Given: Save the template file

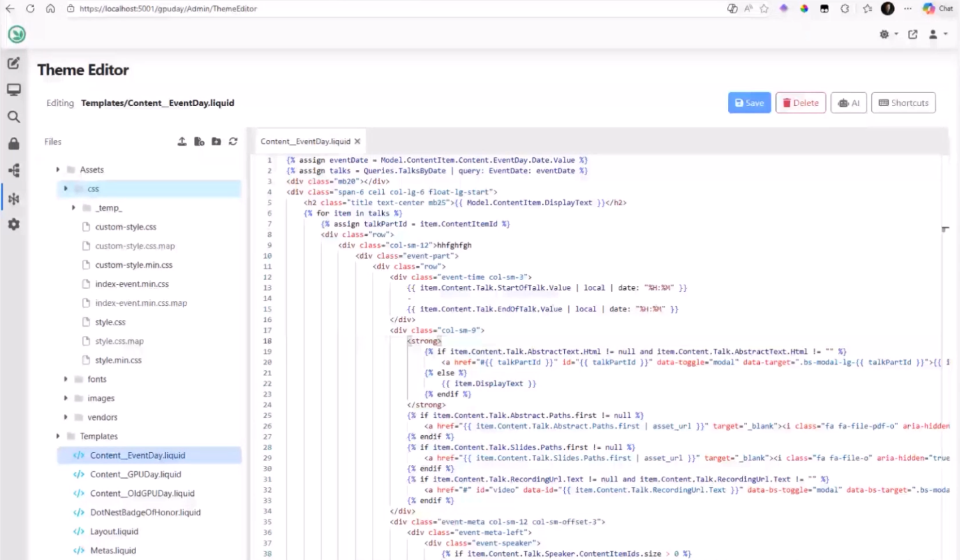Looking at the screenshot, I should pos(749,103).
